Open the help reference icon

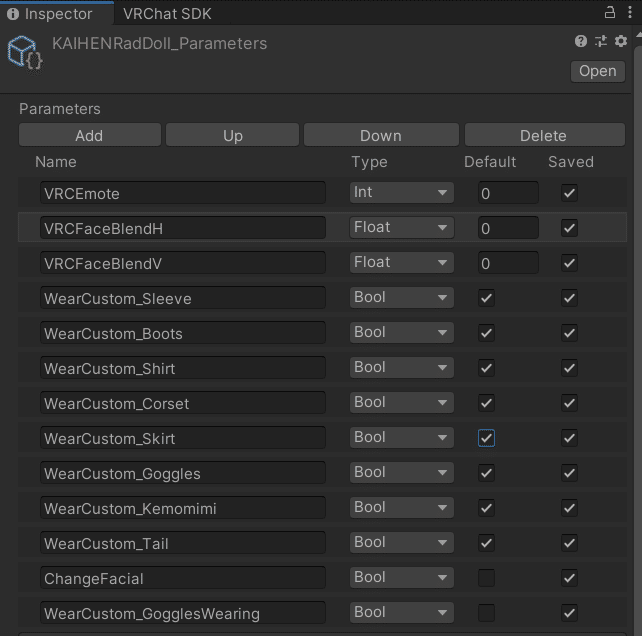581,41
